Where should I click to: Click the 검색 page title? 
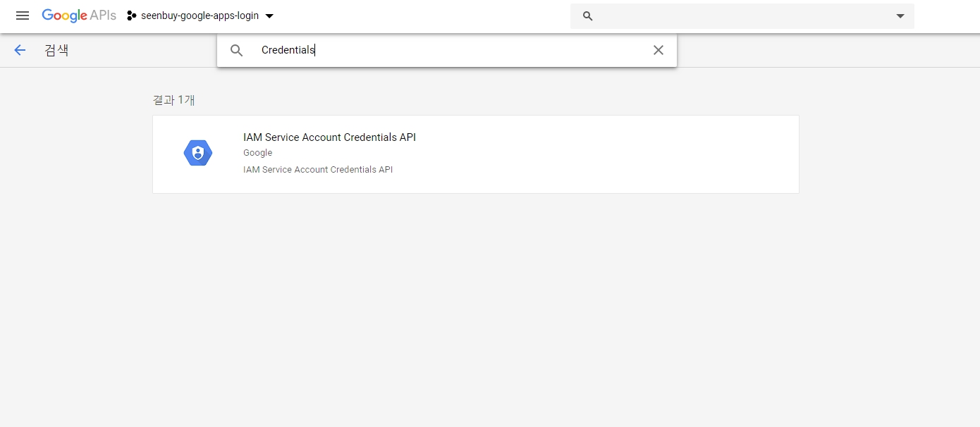tap(56, 50)
